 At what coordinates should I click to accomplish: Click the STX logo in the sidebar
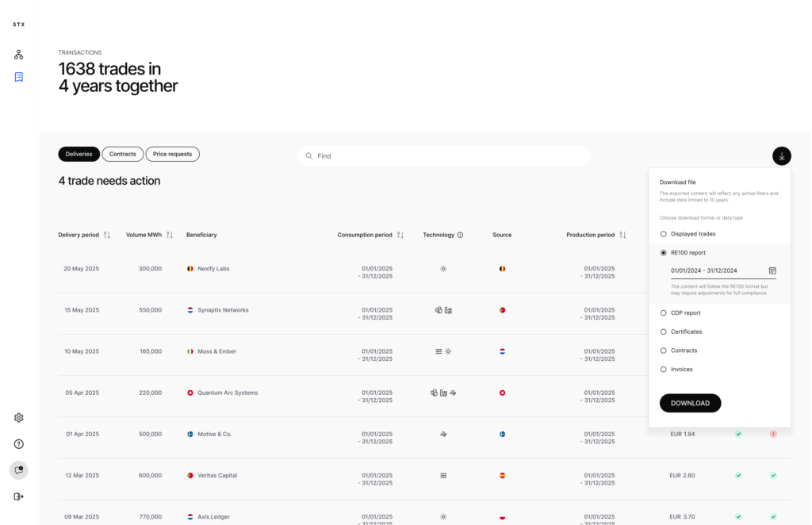[x=18, y=25]
